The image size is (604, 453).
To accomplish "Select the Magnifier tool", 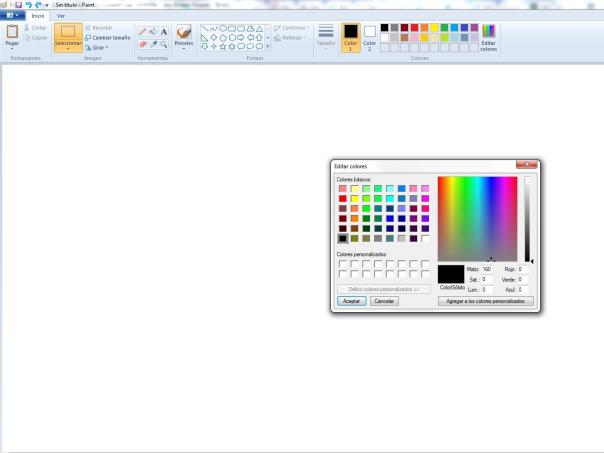I will tap(163, 44).
